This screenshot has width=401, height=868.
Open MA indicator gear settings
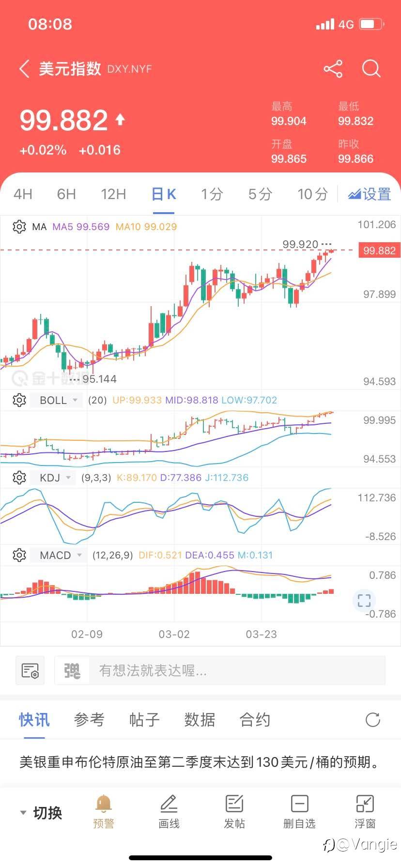pyautogui.click(x=19, y=227)
